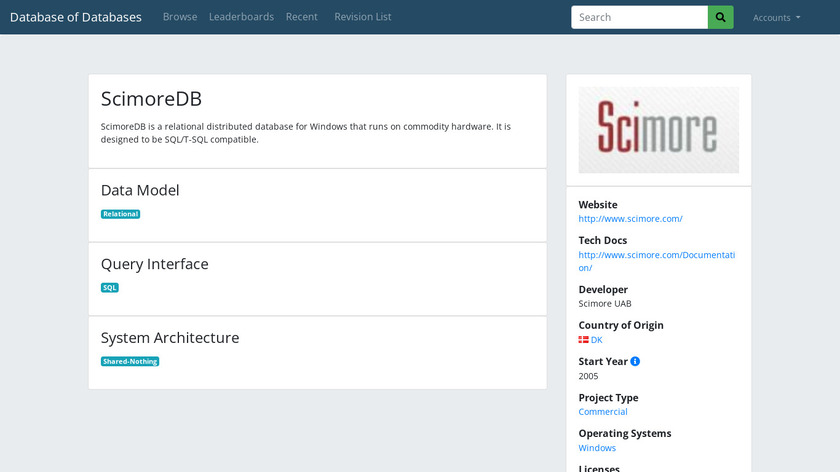This screenshot has height=472, width=840.
Task: Open the Browse menu item
Action: [180, 17]
